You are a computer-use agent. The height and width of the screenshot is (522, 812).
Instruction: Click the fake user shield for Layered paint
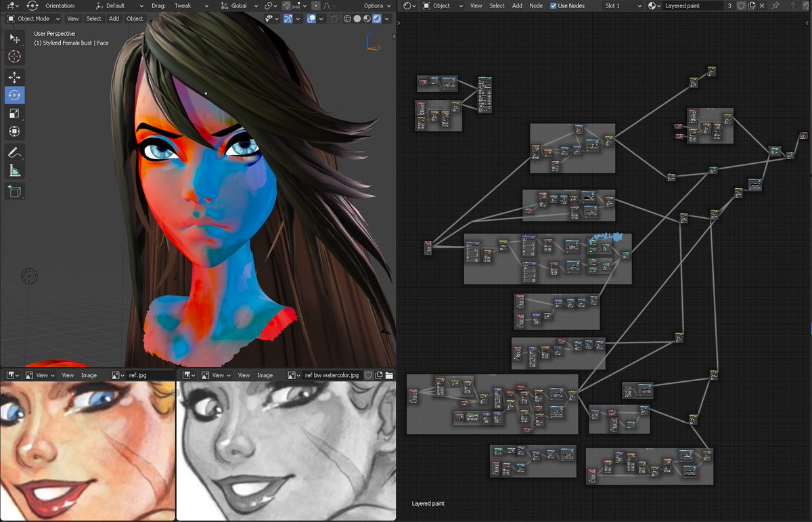pos(741,5)
